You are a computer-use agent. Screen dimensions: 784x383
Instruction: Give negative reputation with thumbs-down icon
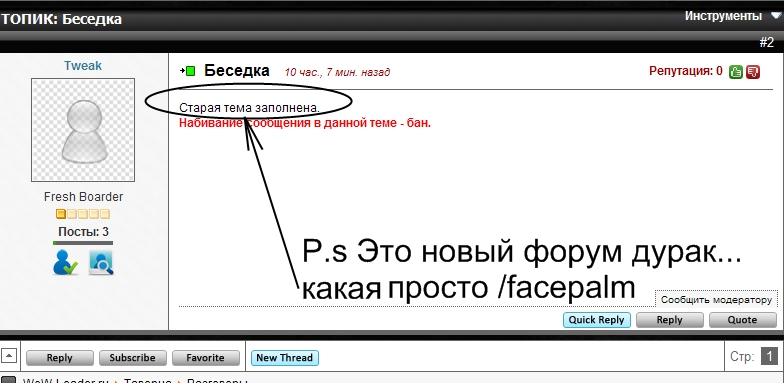point(753,72)
